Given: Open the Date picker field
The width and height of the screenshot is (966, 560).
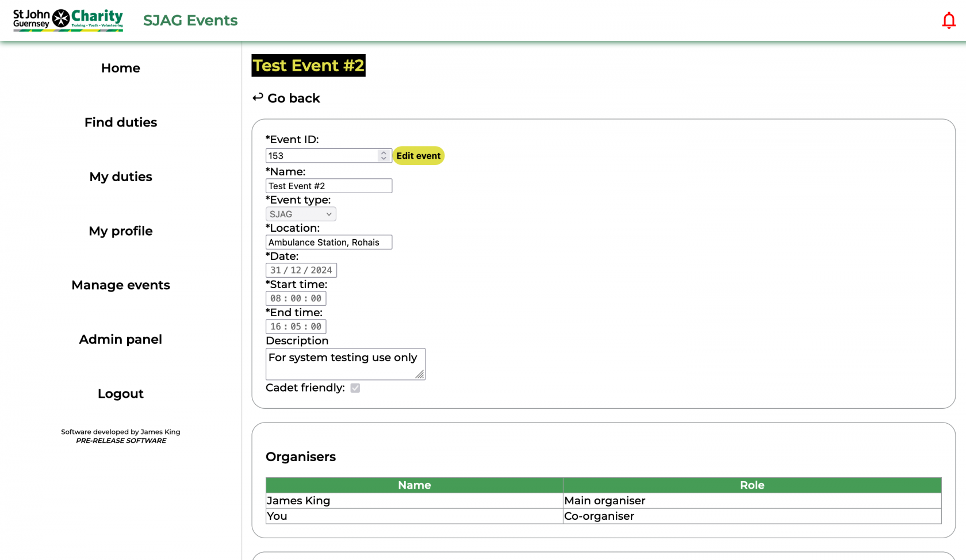Looking at the screenshot, I should tap(301, 270).
